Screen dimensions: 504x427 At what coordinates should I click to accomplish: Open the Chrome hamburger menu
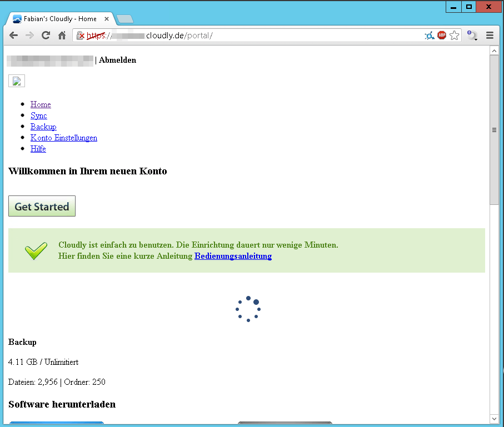coord(490,36)
